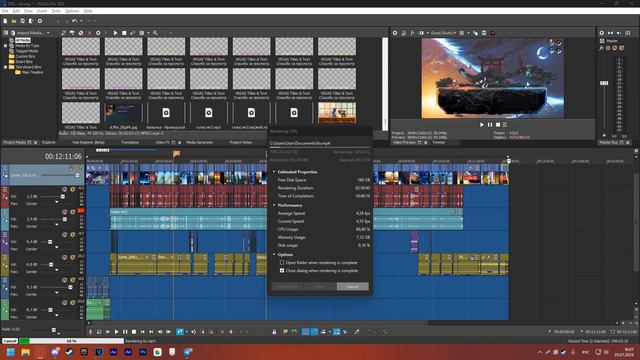Click the lock event icon in the timeline toolbar
This screenshot has height=360, width=640.
(x=274, y=332)
